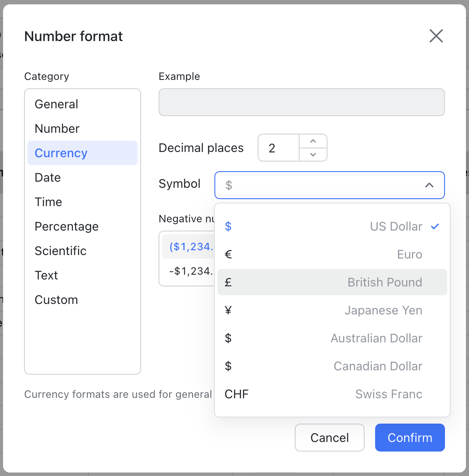The height and width of the screenshot is (476, 469).
Task: Select Japanese Yen currency
Action: (332, 310)
